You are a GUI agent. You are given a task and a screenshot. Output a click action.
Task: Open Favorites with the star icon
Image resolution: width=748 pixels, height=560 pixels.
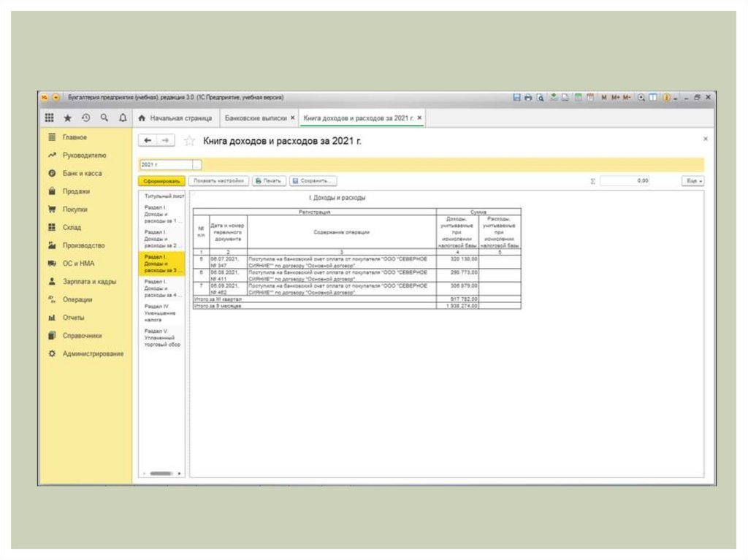(68, 118)
